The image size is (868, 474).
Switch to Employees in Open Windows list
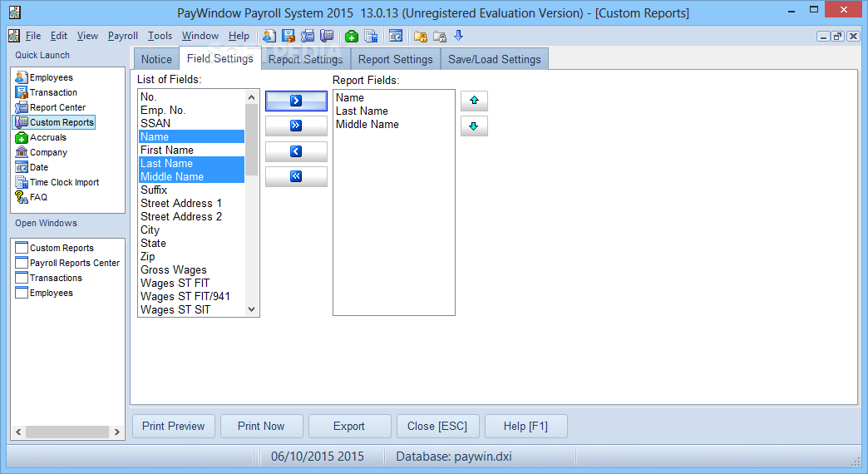coord(44,293)
